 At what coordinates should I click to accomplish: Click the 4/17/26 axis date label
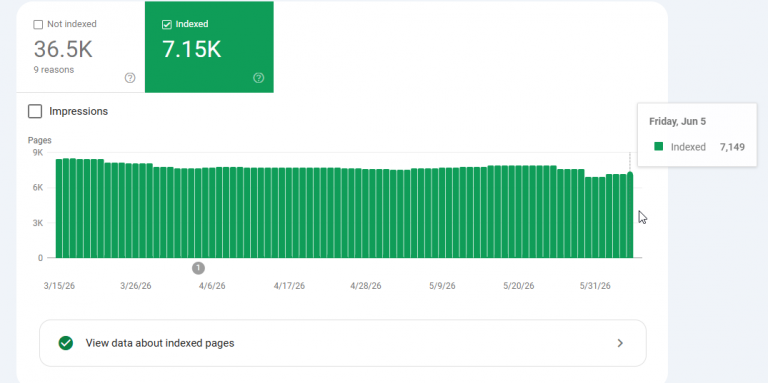289,286
